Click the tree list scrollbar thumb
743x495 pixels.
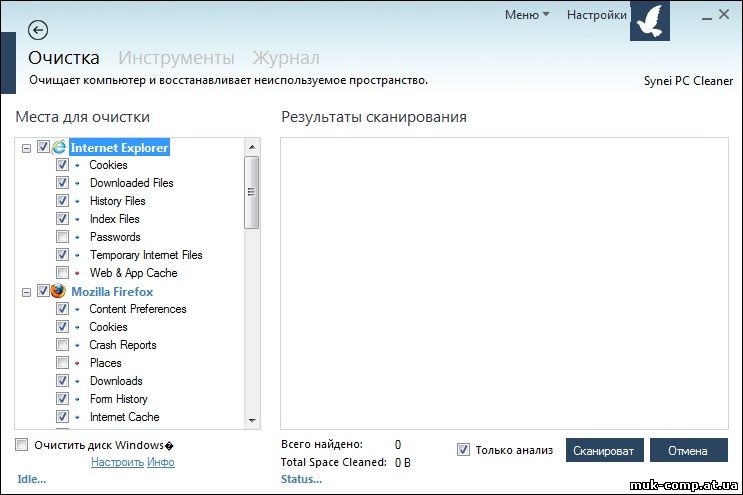(252, 192)
